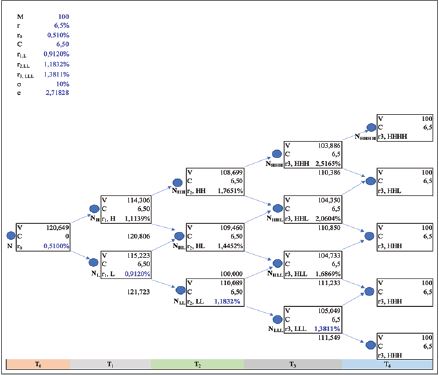
Task: Click the root value cell 120,649
Action: [x=58, y=227]
